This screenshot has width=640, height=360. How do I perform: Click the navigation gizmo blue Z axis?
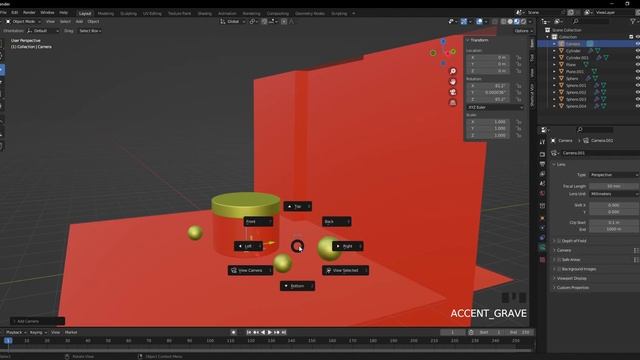(443, 42)
